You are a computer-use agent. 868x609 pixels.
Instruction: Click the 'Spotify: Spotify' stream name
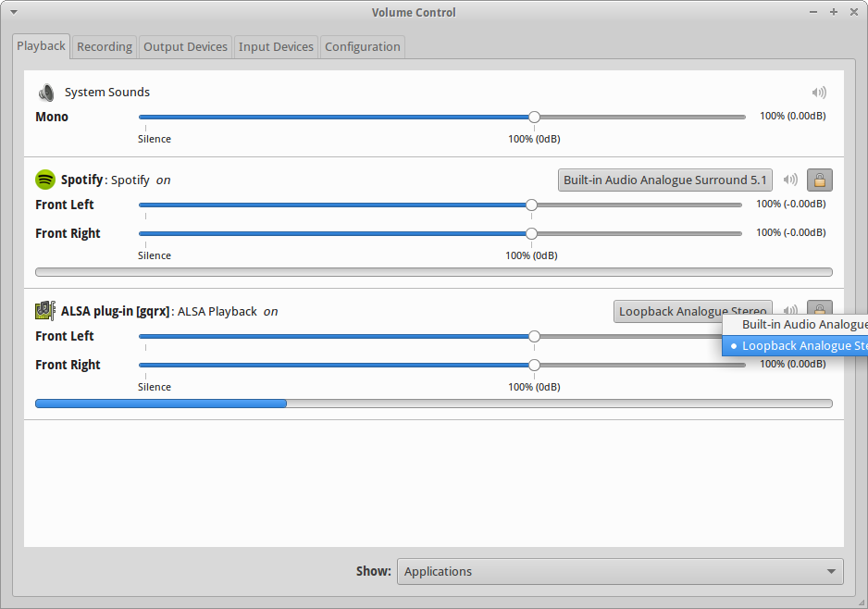[x=105, y=180]
